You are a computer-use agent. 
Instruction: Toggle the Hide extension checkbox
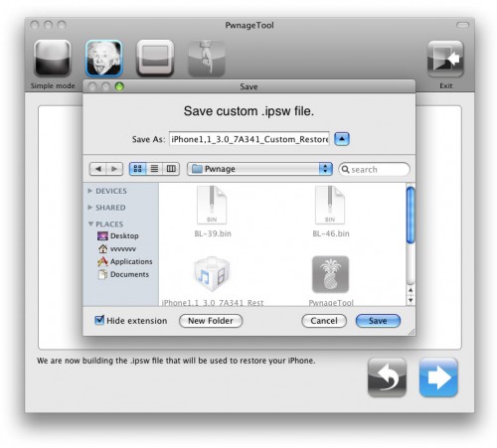tap(99, 320)
